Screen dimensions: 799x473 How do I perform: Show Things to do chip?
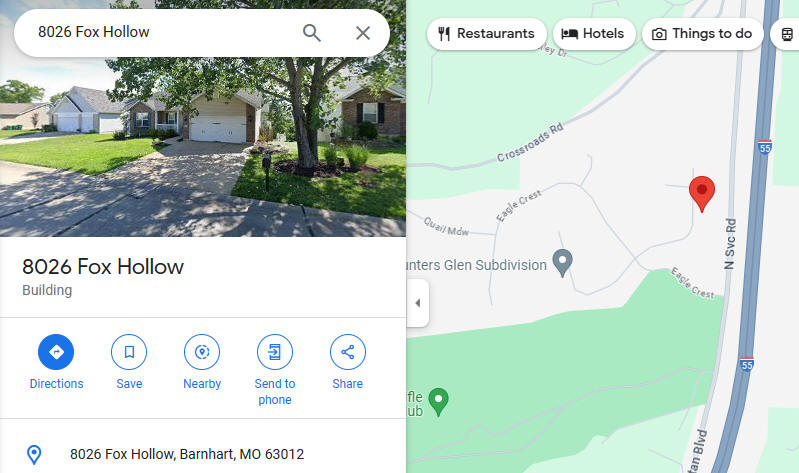pyautogui.click(x=702, y=34)
